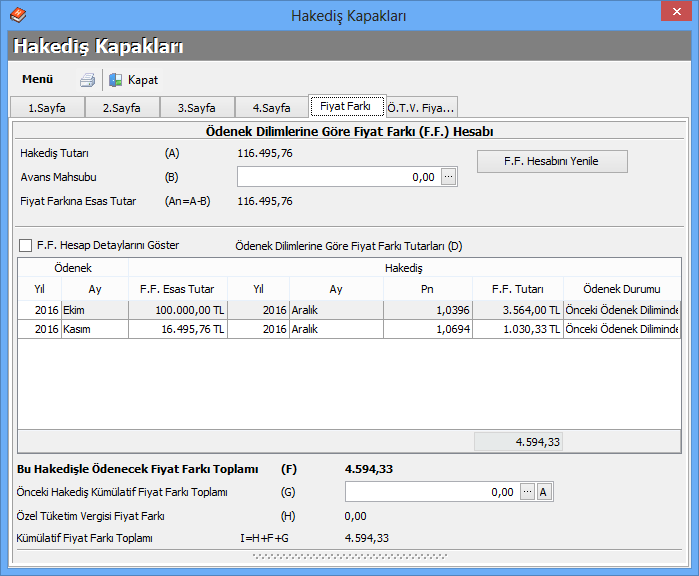Viewport: 699px width, 576px height.
Task: Click the Avans Mahsubu input field
Action: 337,177
